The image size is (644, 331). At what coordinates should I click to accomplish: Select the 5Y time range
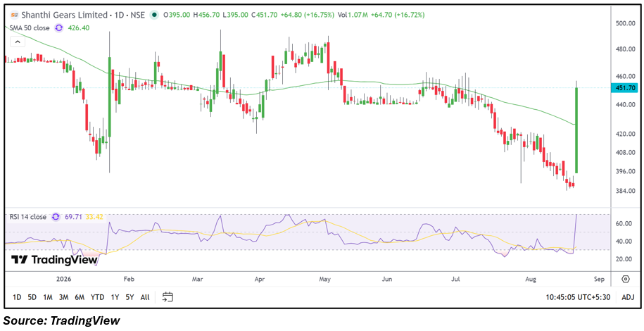pyautogui.click(x=130, y=297)
